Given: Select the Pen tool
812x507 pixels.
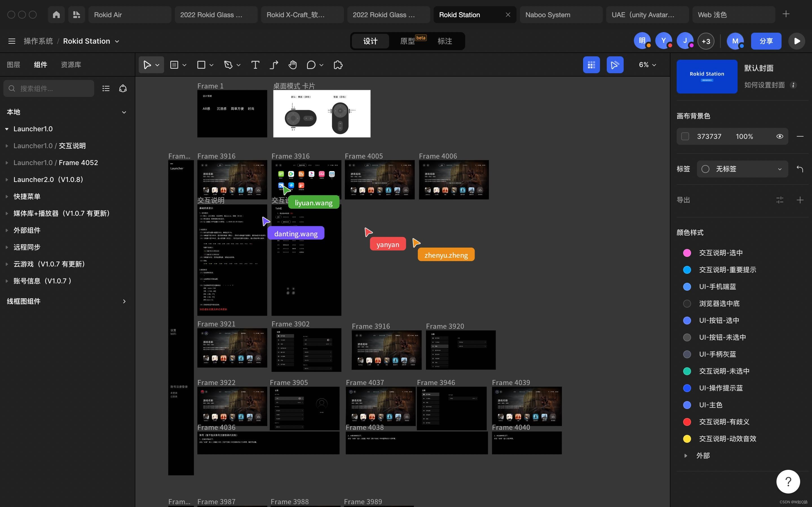Looking at the screenshot, I should pos(228,65).
